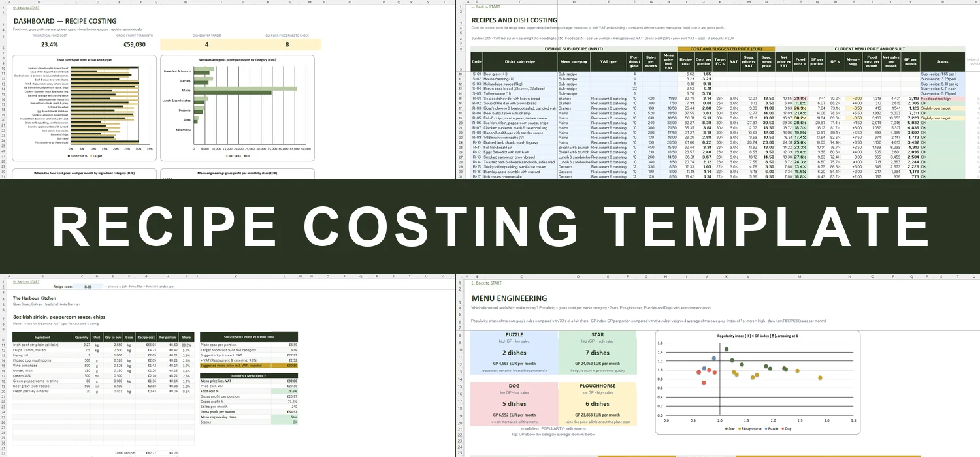The image size is (980, 457).
Task: Select the Wild mushroom risotto (V) dish cell
Action: (x=520, y=137)
